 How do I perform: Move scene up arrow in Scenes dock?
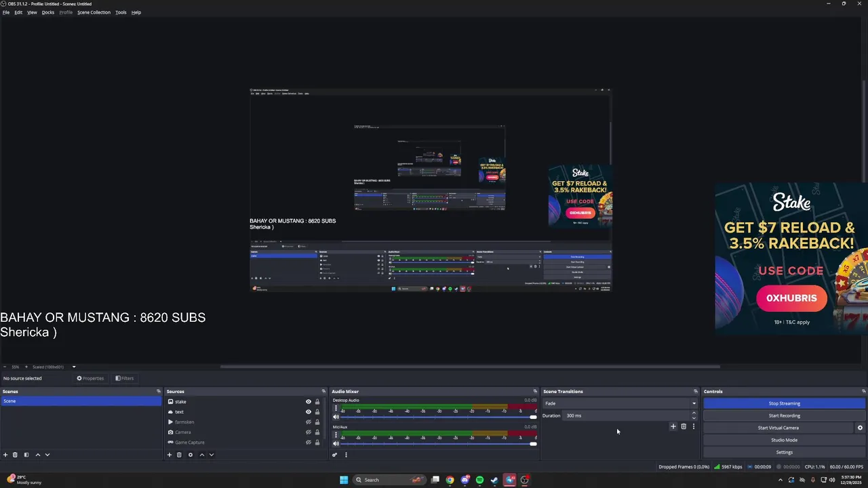click(38, 455)
